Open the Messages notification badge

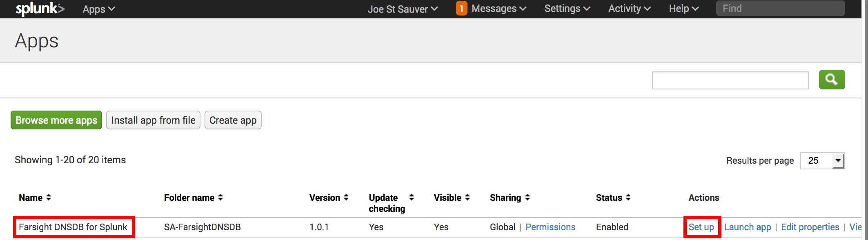(x=461, y=8)
